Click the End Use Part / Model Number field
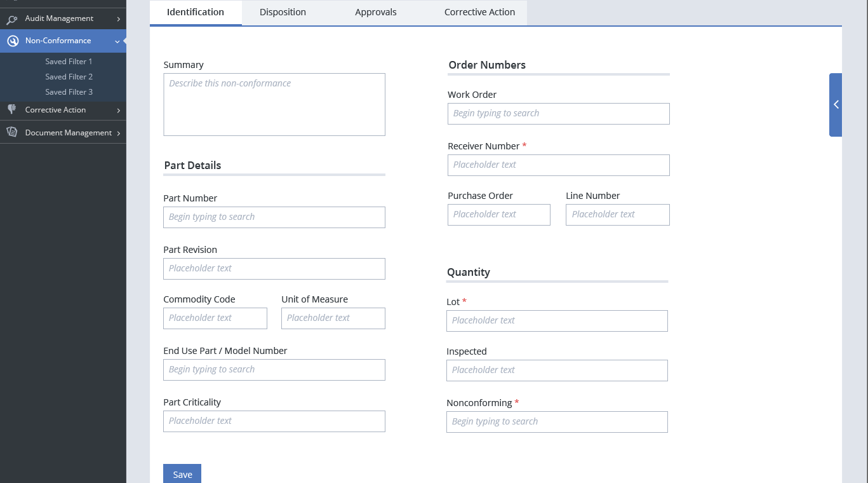 click(274, 370)
